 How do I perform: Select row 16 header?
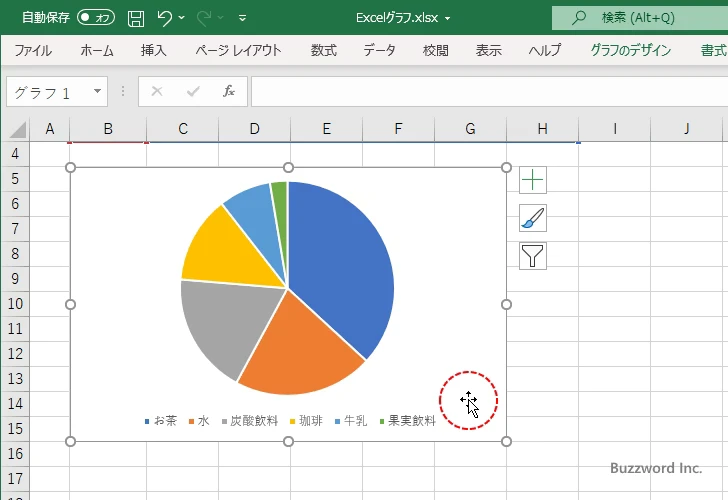point(15,454)
